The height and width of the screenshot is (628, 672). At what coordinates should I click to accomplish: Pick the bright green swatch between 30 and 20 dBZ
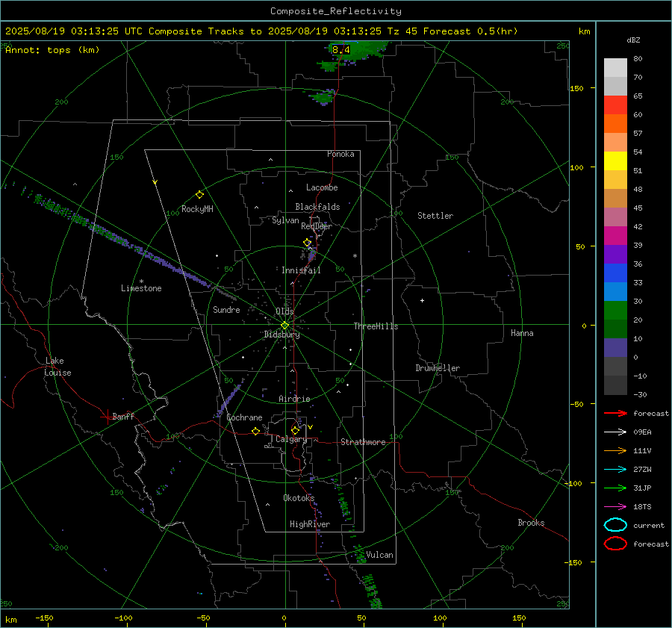(615, 311)
